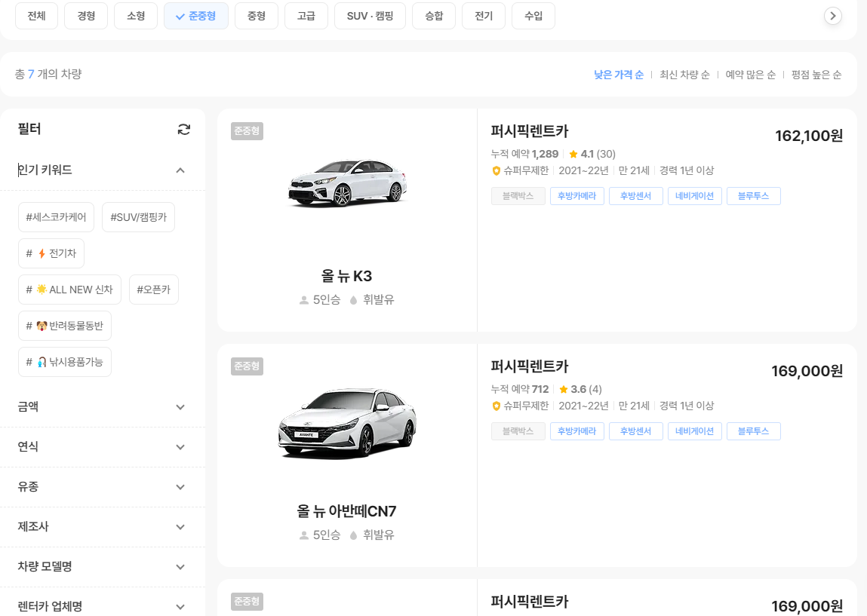Screen dimensions: 867x616
Task: Select the 수입 category tab
Action: click(533, 16)
